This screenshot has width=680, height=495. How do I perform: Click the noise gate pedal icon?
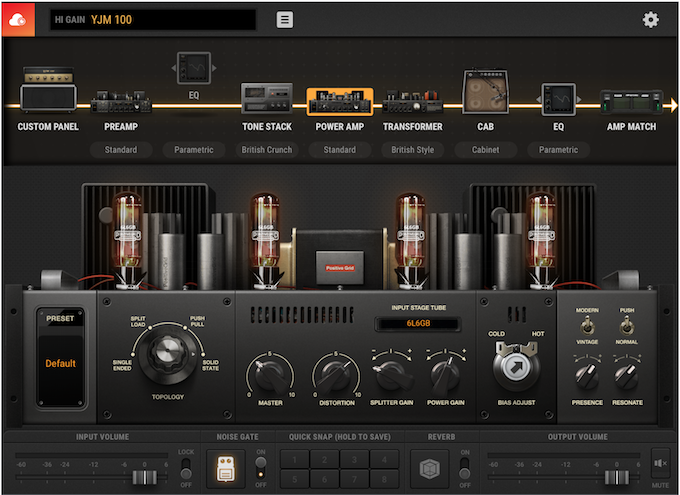226,469
